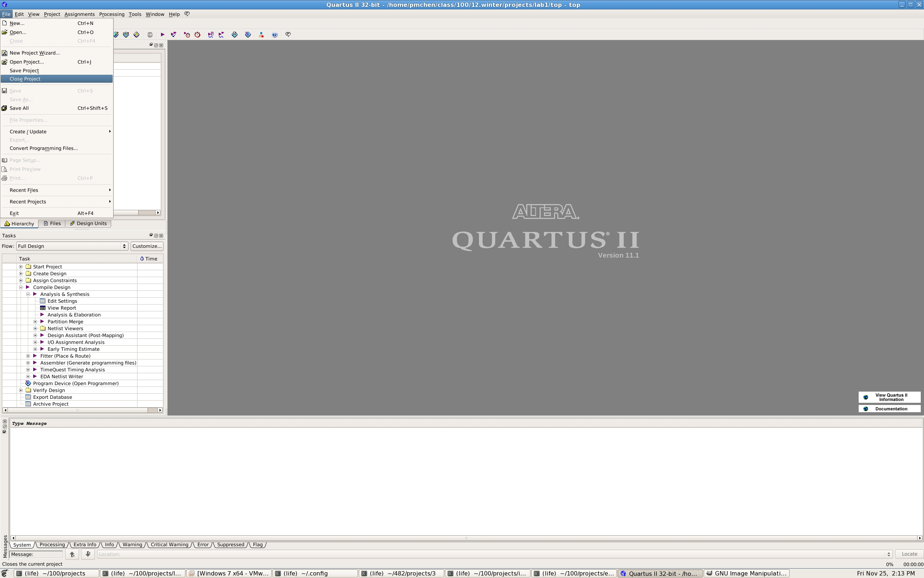Viewport: 924px width, 578px height.
Task: Open Create / Update submenu
Action: click(57, 131)
